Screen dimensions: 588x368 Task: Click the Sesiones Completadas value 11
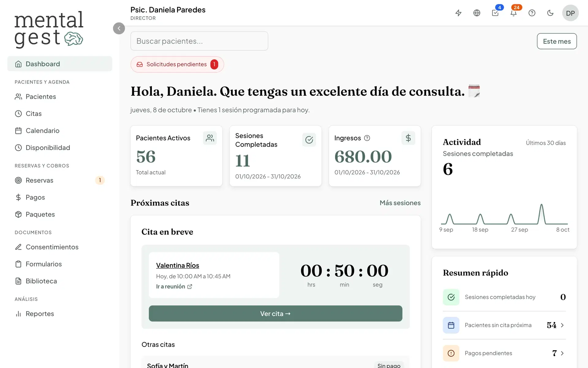pyautogui.click(x=243, y=161)
